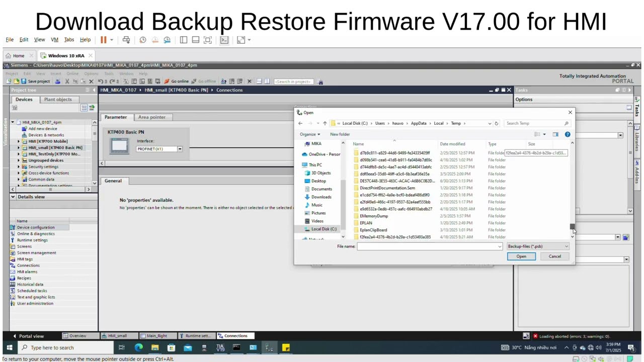Screen dimensions: 644x362
Task: Open the VMware console view icon
Action: 224,40
